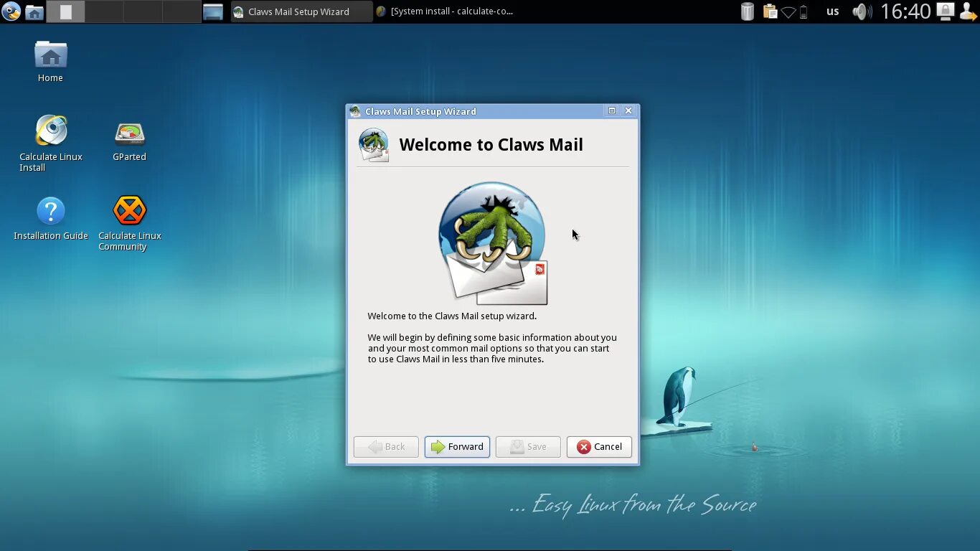Open the trash icon in panel

(x=748, y=11)
